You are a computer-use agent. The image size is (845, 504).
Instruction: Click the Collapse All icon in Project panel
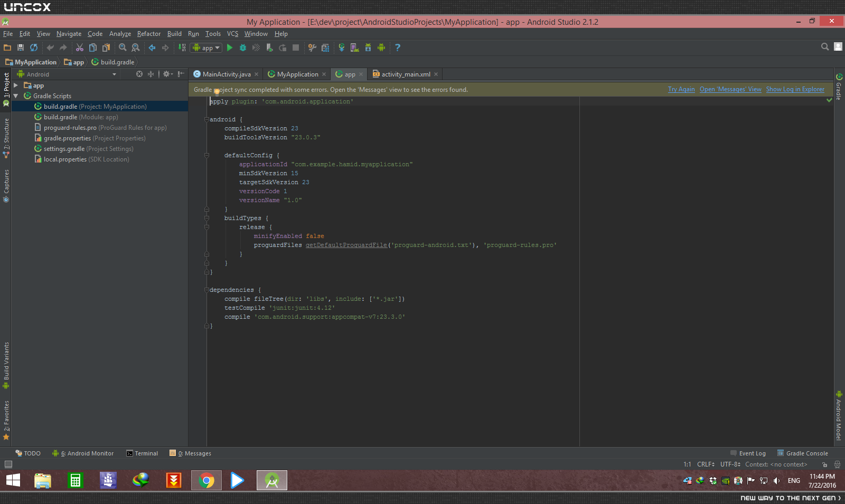[151, 74]
